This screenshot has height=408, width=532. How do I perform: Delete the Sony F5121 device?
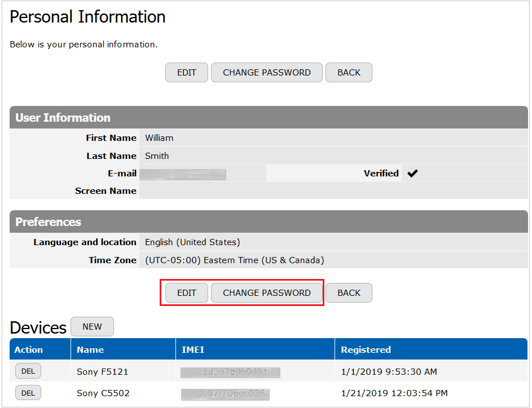point(28,371)
